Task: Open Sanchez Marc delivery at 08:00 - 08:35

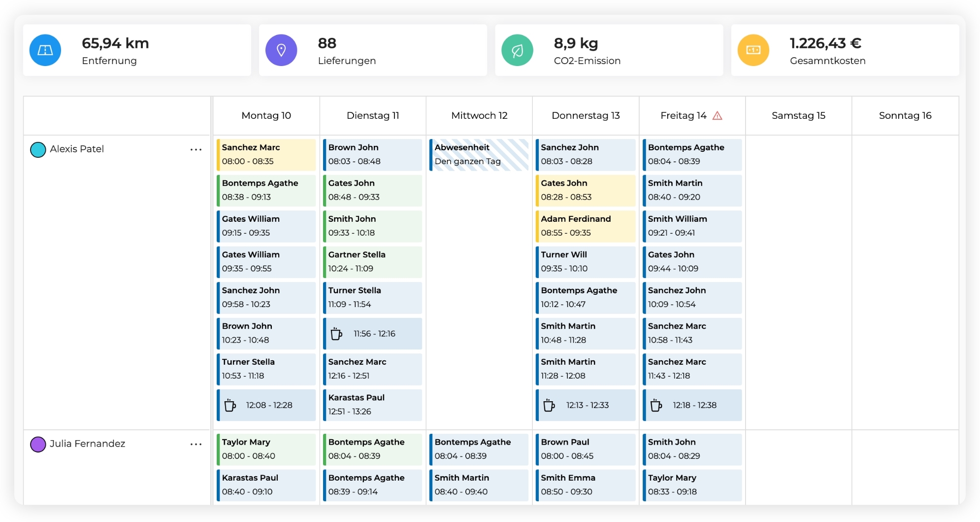Action: pyautogui.click(x=266, y=155)
